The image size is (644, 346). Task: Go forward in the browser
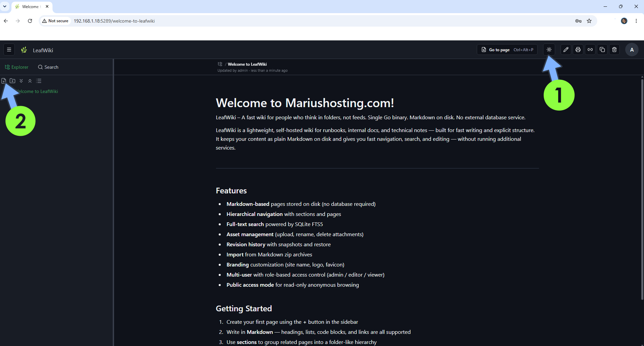(x=18, y=21)
